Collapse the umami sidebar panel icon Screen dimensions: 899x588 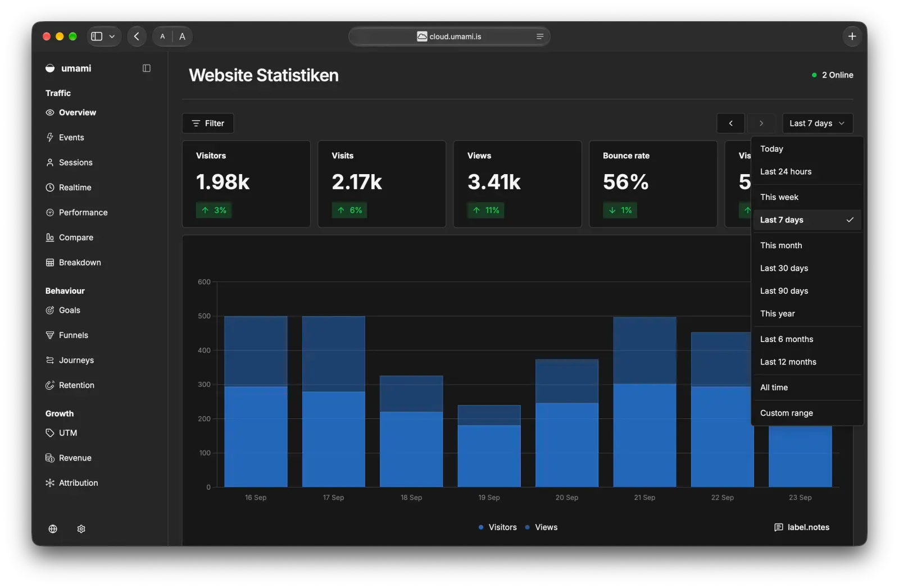(147, 68)
